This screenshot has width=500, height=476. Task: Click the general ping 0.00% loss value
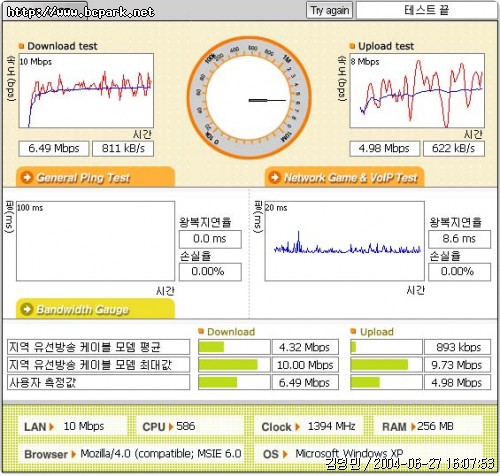pyautogui.click(x=210, y=272)
